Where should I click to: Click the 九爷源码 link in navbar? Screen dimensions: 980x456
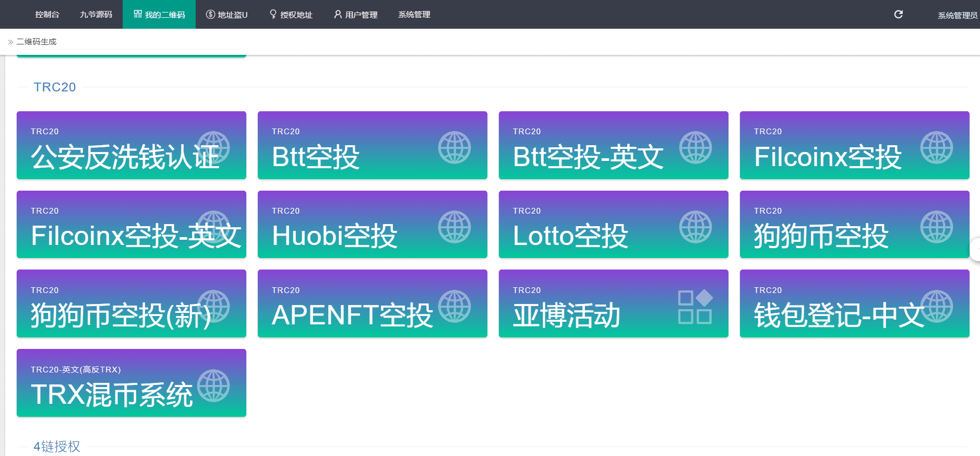click(96, 15)
